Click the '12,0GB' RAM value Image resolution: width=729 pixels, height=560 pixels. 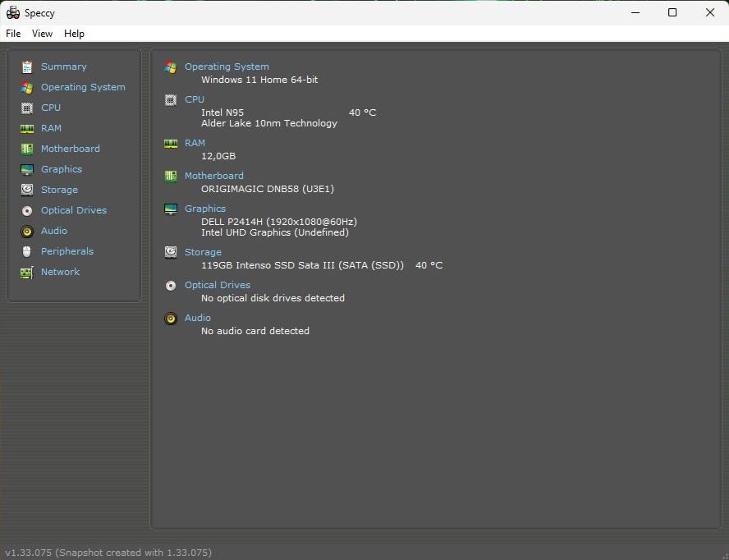pos(218,156)
